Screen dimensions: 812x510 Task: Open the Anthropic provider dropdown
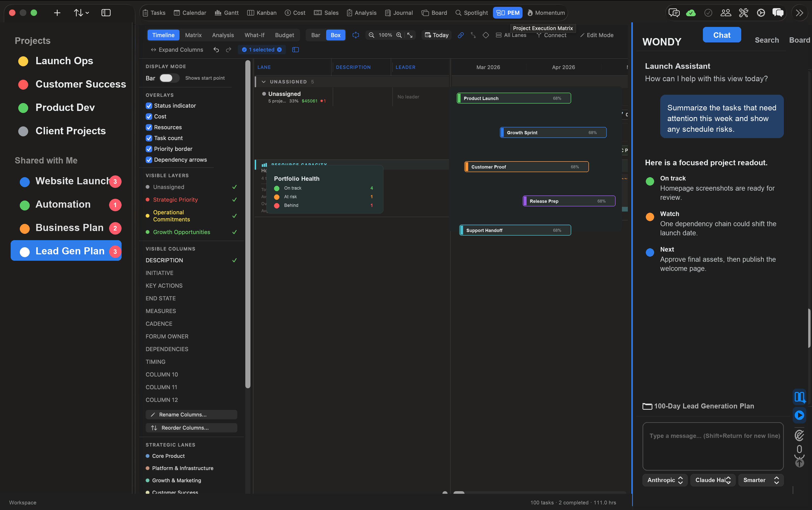click(665, 480)
